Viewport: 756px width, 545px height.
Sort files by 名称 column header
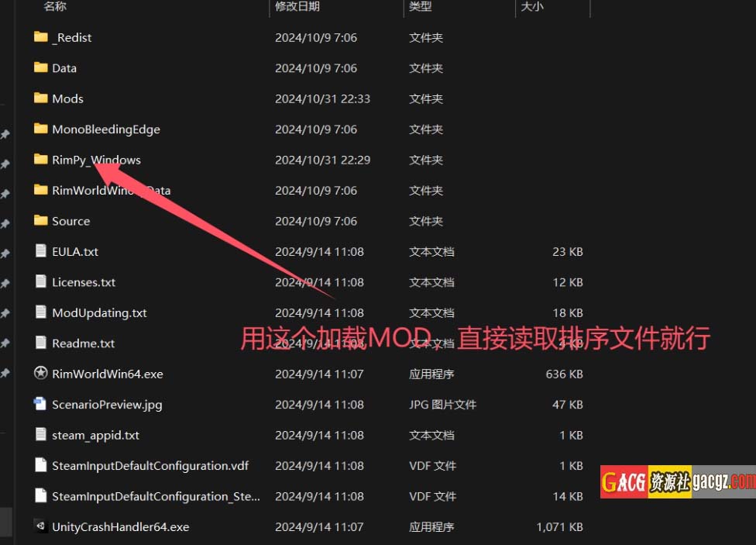click(55, 7)
